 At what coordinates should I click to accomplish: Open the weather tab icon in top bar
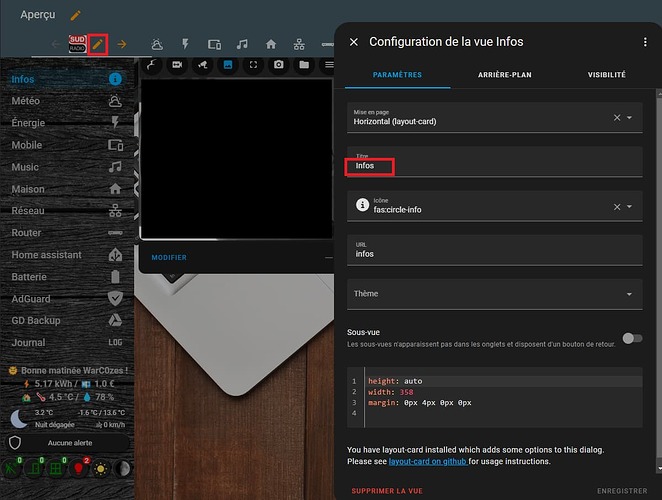(x=157, y=44)
